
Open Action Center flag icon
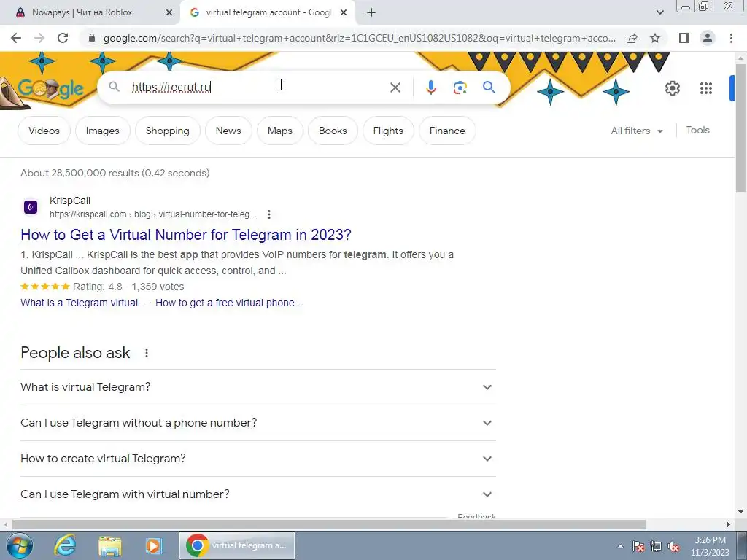coord(638,547)
